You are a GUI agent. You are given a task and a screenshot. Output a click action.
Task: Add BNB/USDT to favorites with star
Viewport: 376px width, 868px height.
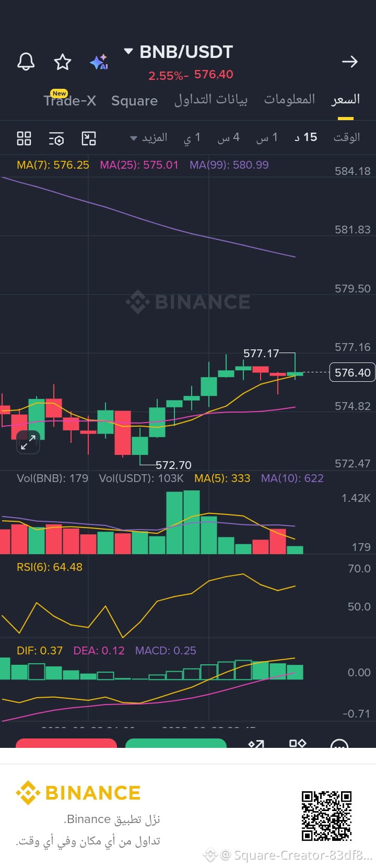point(63,62)
